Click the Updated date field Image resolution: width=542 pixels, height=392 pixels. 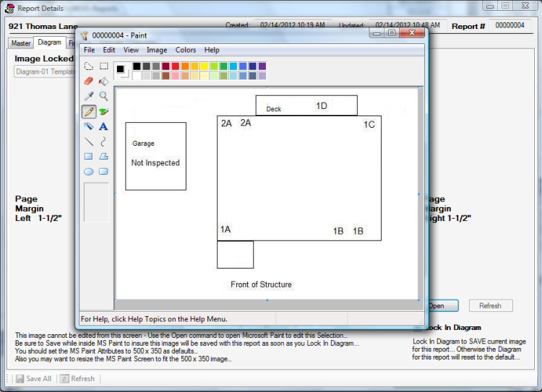[x=407, y=25]
